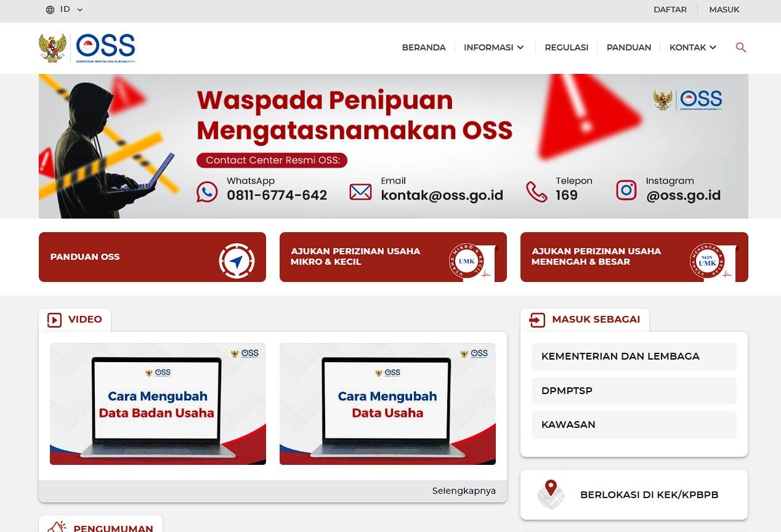Screen dimensions: 781x532
Task: Choose KEMENTERIAN DAN LEMBAGA login option
Action: (634, 357)
